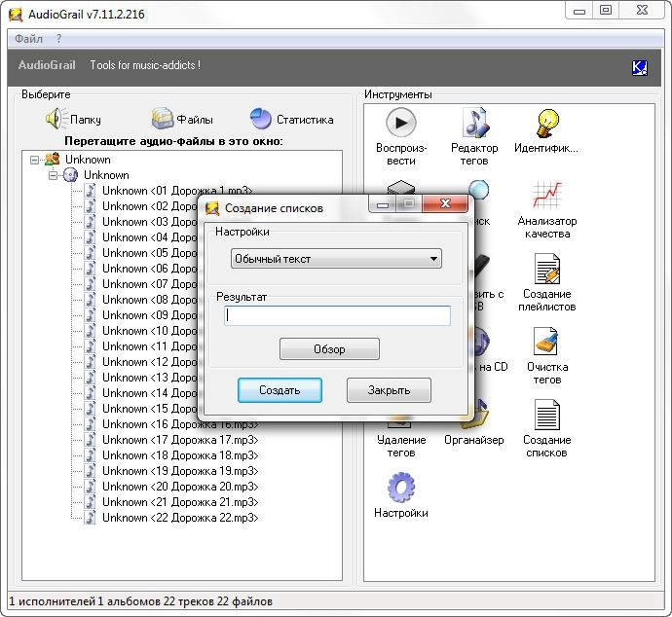
Task: Click the music note icon for track 08
Action: point(90,300)
